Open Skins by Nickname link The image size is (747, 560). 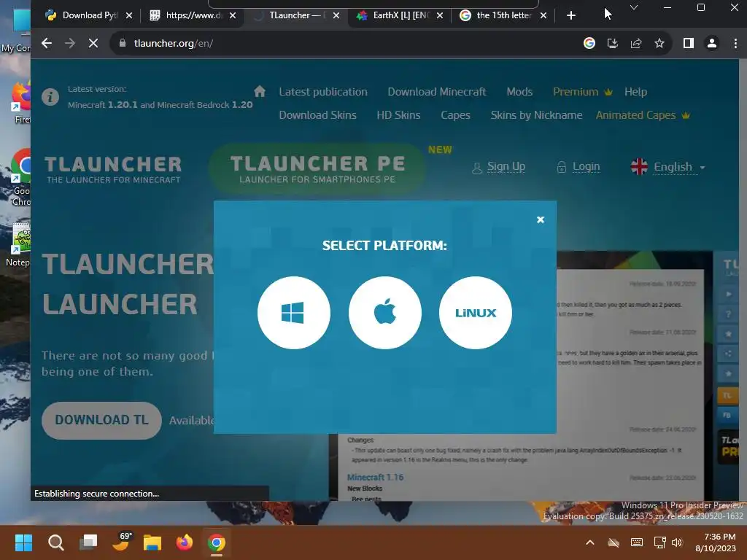(x=536, y=115)
